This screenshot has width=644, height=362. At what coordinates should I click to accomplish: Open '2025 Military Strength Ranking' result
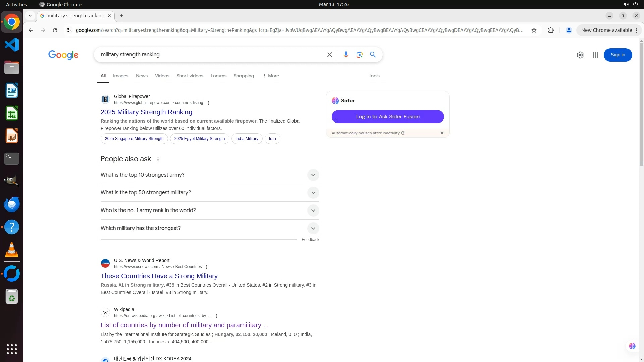click(x=146, y=112)
